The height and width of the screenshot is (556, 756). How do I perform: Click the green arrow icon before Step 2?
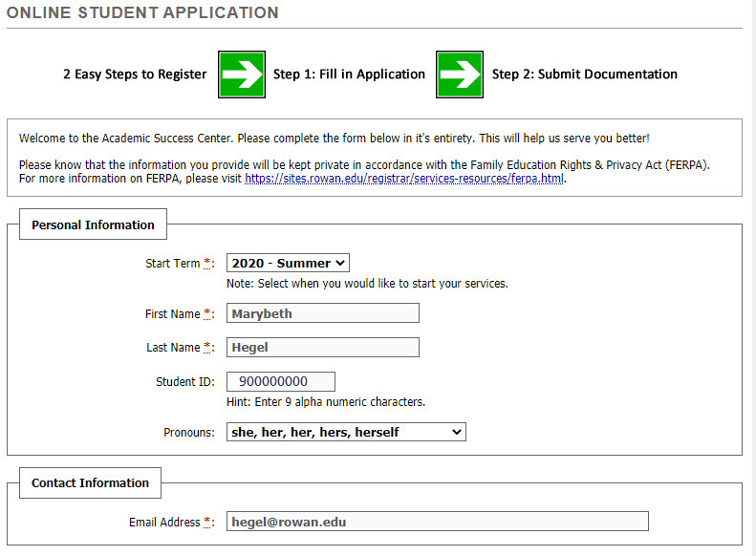(x=460, y=75)
